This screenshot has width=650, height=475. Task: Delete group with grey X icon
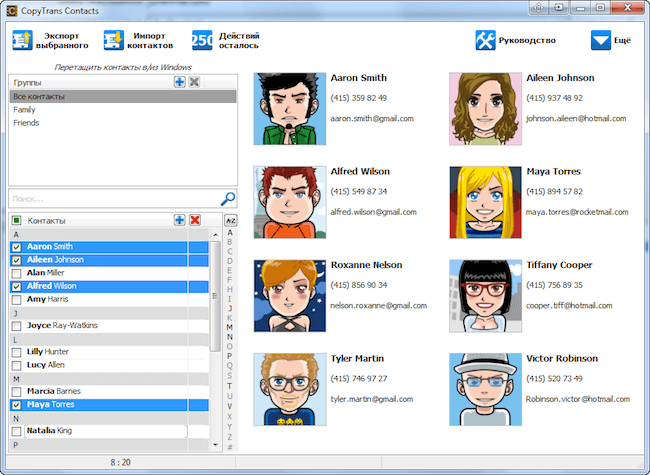194,82
